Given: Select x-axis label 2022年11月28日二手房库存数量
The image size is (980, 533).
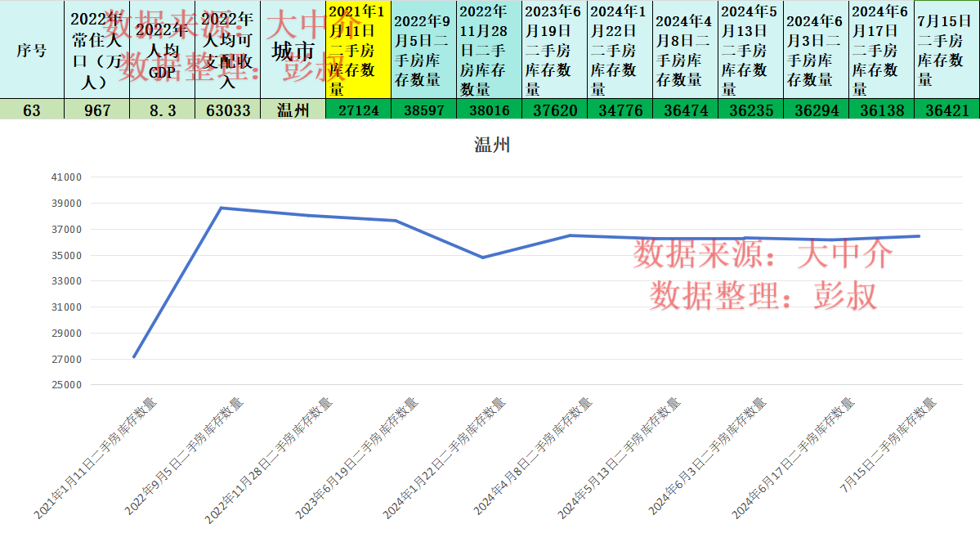Looking at the screenshot, I should [x=268, y=460].
